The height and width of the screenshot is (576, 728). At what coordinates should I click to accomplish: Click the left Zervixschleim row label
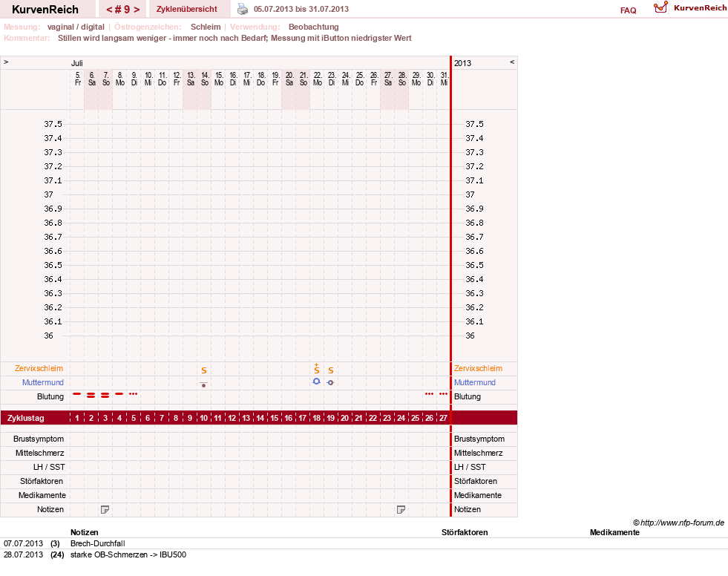[39, 368]
